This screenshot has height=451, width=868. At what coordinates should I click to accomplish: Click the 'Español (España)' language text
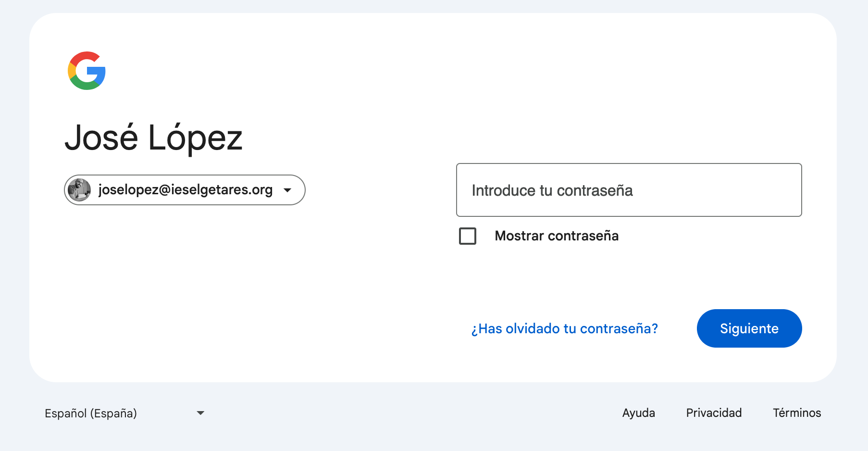pos(91,413)
